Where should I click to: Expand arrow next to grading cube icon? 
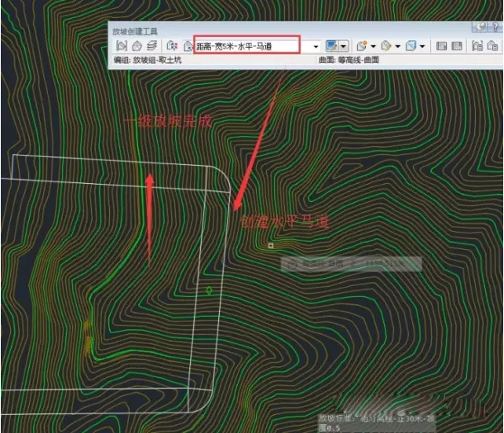click(x=422, y=46)
